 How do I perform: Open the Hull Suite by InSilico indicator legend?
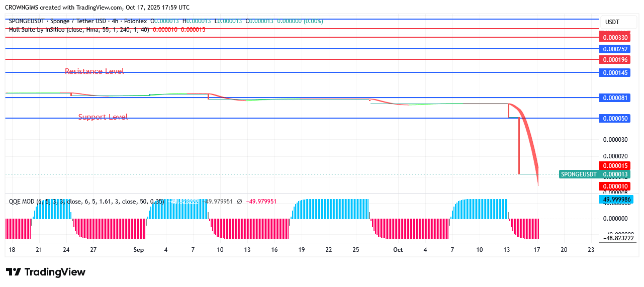79,30
